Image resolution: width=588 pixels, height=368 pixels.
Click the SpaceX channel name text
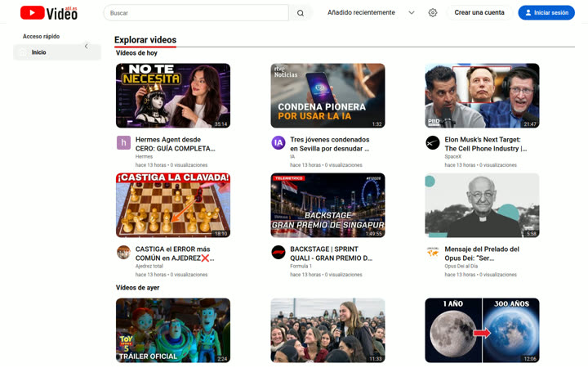453,156
